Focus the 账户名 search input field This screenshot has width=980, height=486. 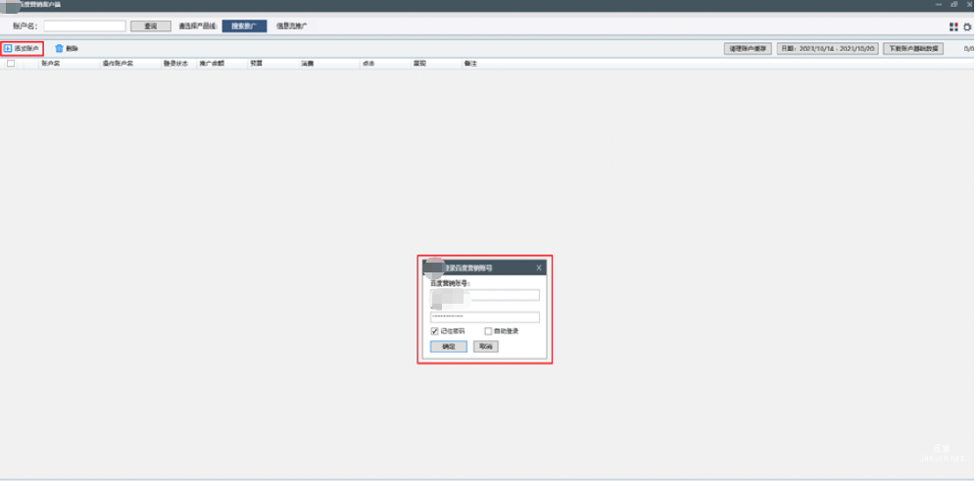84,26
